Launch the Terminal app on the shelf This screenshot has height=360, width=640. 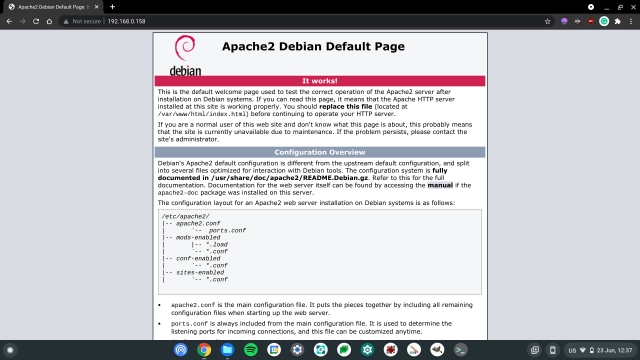(x=460, y=350)
